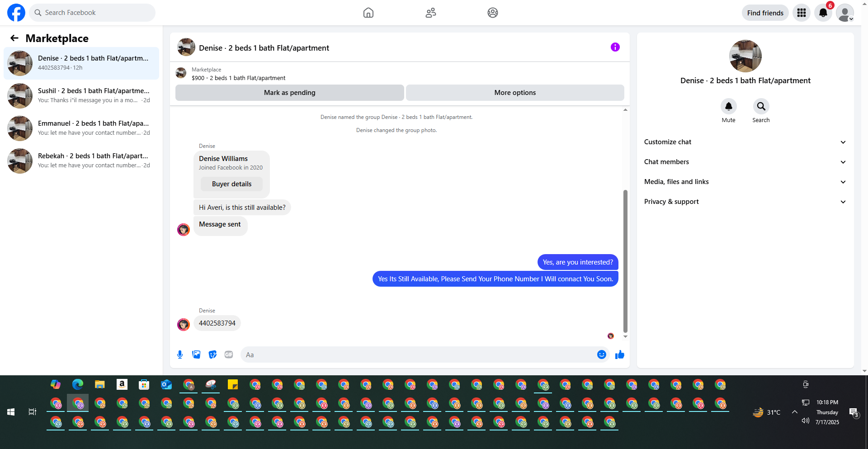Click the Facebook logo
The height and width of the screenshot is (449, 868).
point(16,13)
